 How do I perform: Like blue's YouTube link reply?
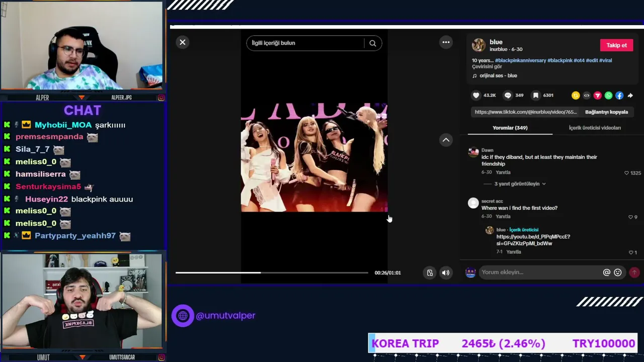coord(630,252)
